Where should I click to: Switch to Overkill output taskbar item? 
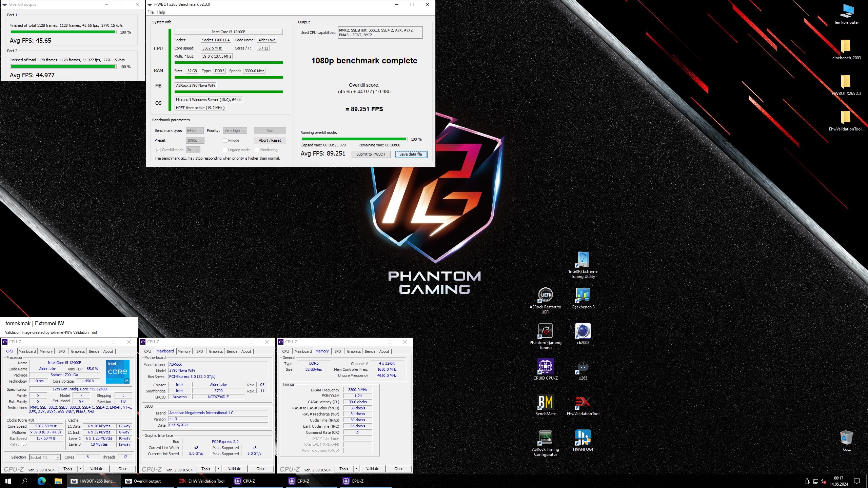point(148,481)
